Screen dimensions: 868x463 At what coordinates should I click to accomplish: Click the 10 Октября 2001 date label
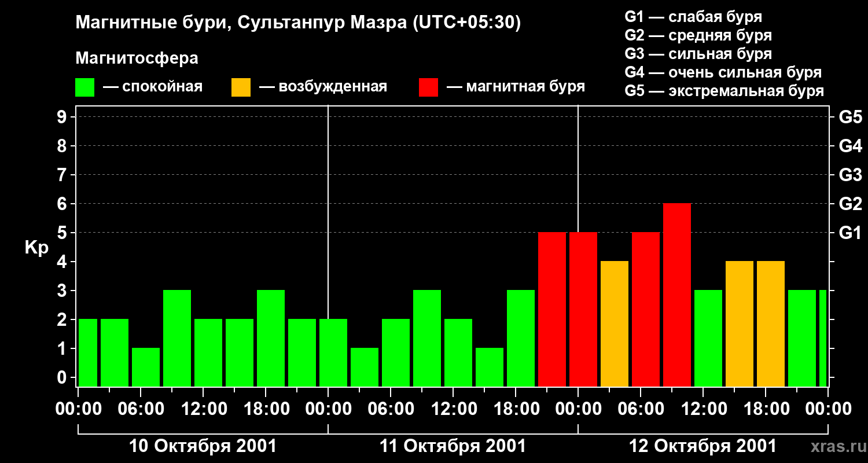(203, 446)
